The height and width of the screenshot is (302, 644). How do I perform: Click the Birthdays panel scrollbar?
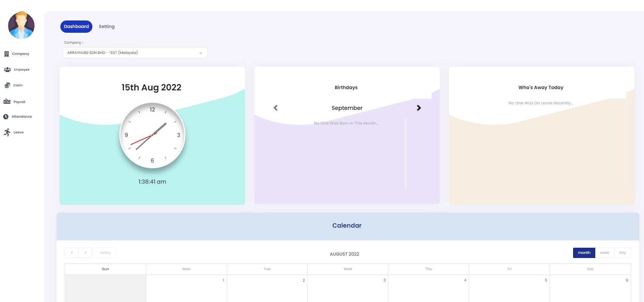tap(405, 153)
